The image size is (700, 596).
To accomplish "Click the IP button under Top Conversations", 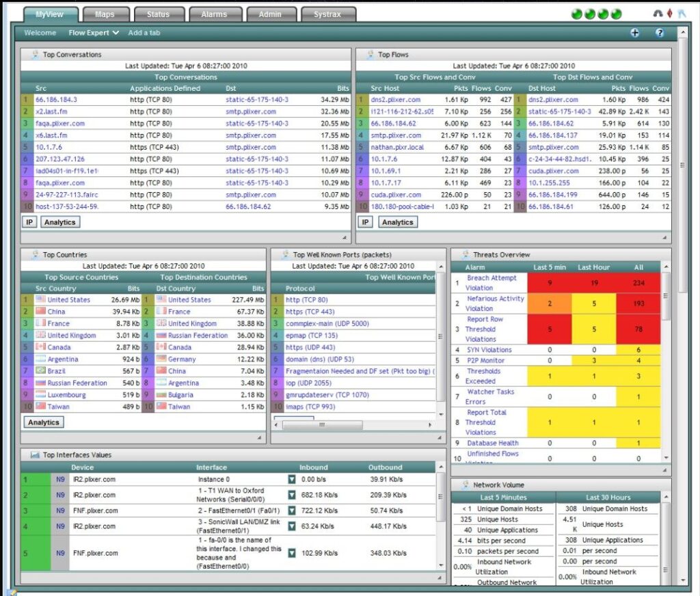I will click(x=29, y=222).
